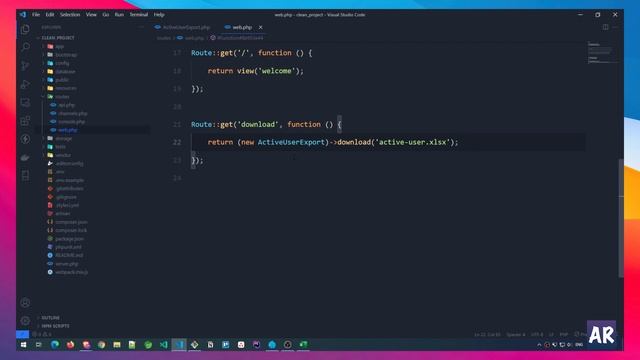Click the PHP language mode in status bar
This screenshot has width=640, height=360.
[x=564, y=335]
